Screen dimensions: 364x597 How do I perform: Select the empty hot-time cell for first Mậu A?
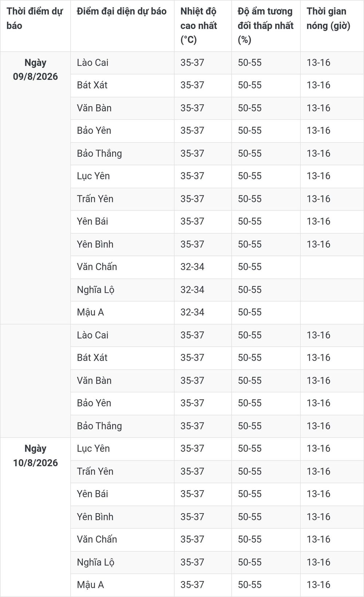[332, 312]
